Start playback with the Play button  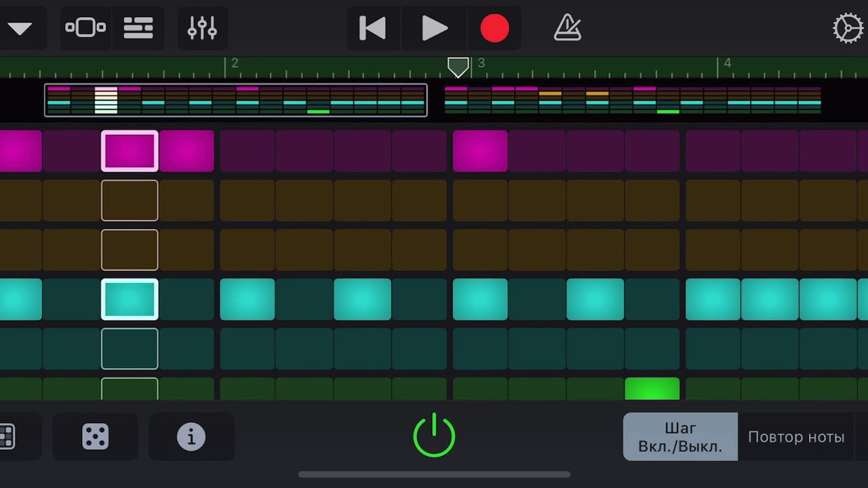click(x=434, y=28)
